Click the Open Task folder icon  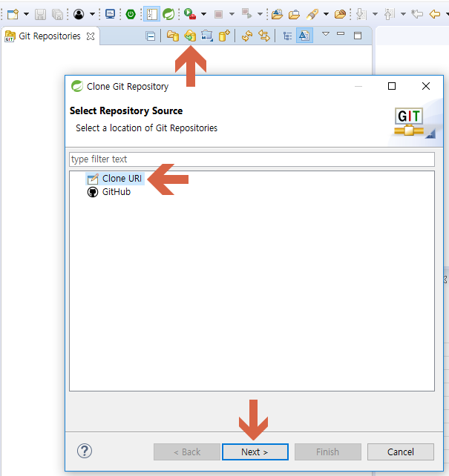tap(294, 14)
